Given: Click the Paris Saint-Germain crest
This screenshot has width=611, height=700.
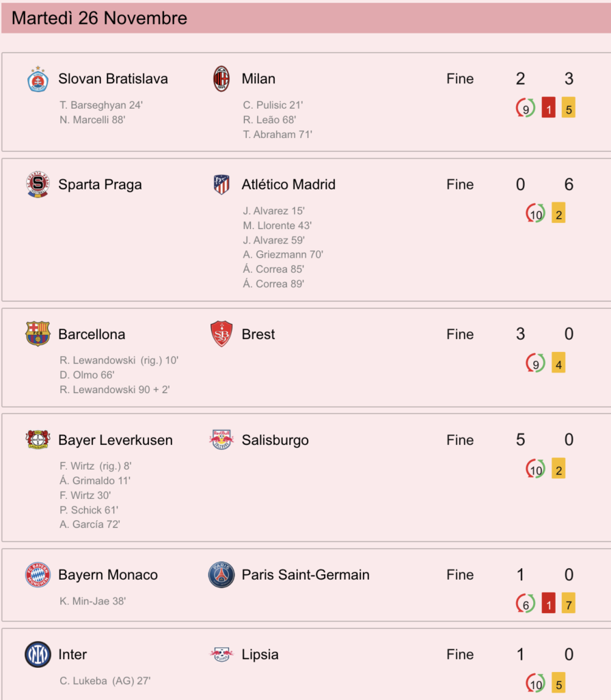Looking at the screenshot, I should [221, 574].
